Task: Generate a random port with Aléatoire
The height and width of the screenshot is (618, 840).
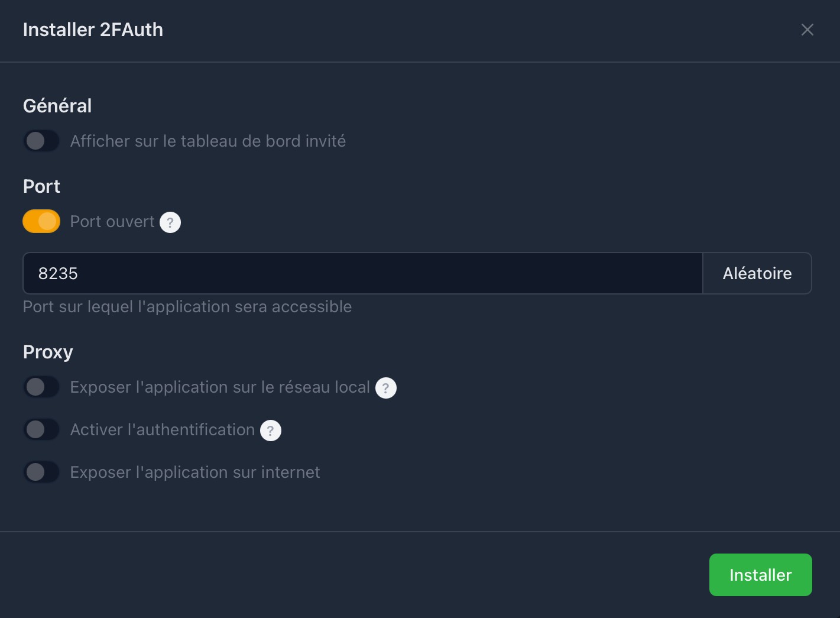Action: click(x=757, y=273)
